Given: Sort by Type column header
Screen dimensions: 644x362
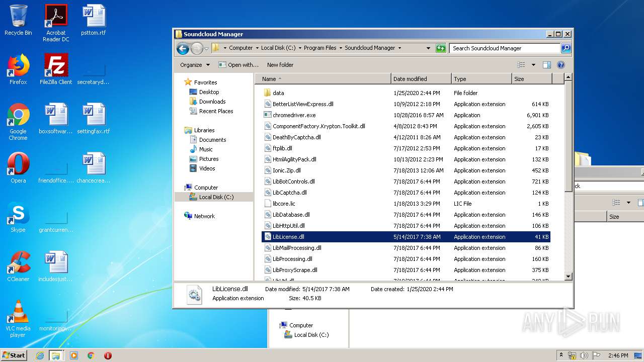Looking at the screenshot, I should coord(481,79).
